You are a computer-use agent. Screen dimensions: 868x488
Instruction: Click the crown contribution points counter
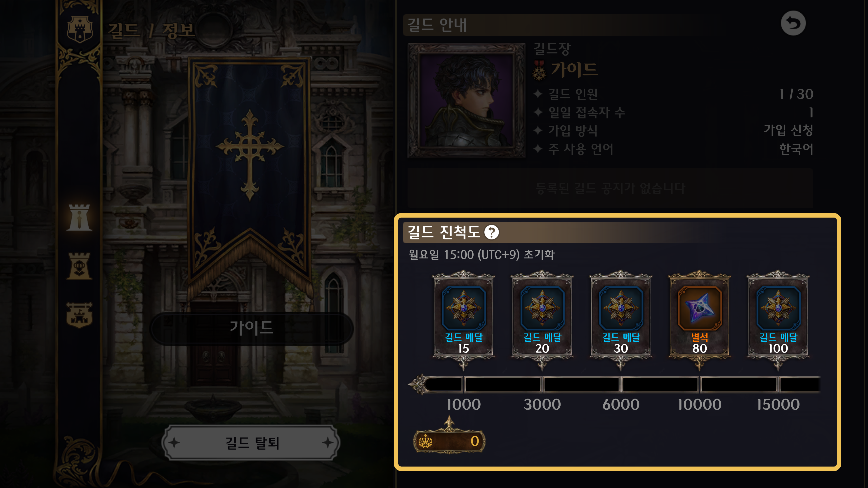pos(449,441)
